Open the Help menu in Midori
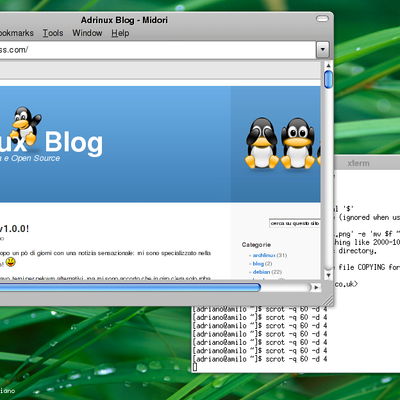The image size is (400, 400). 120,33
